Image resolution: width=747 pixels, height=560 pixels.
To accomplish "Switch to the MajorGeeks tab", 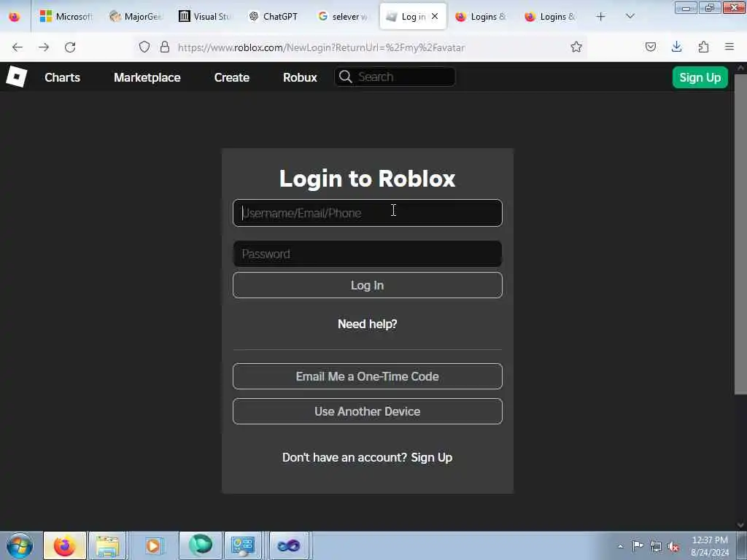I will tap(135, 17).
